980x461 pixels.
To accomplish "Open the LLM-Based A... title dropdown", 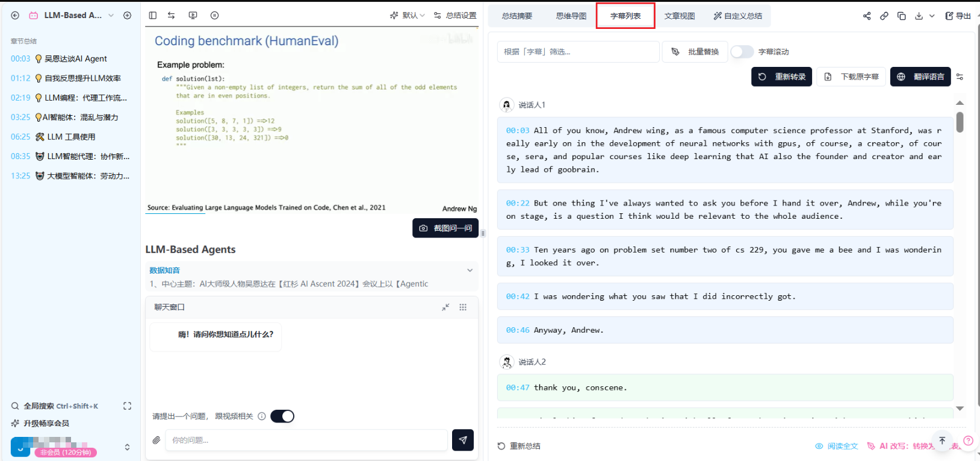I will pyautogui.click(x=111, y=16).
